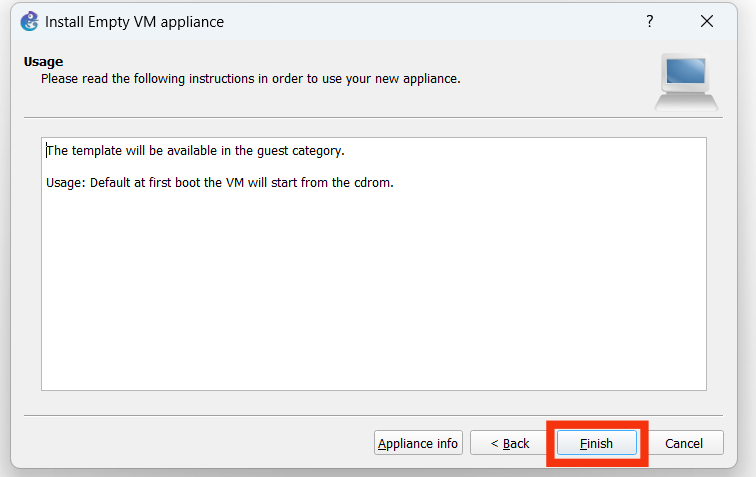Click the "Please read the following instructions" subtitle
This screenshot has height=477, width=756.
(x=250, y=78)
